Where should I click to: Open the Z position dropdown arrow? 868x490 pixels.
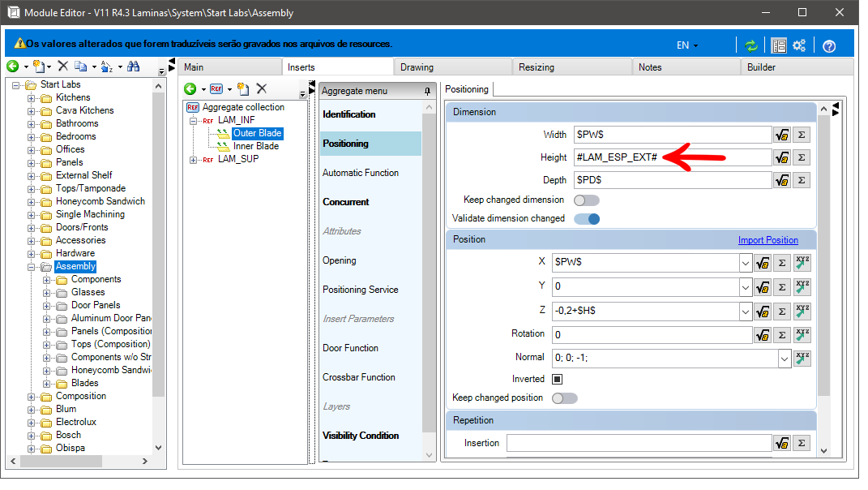coord(745,312)
